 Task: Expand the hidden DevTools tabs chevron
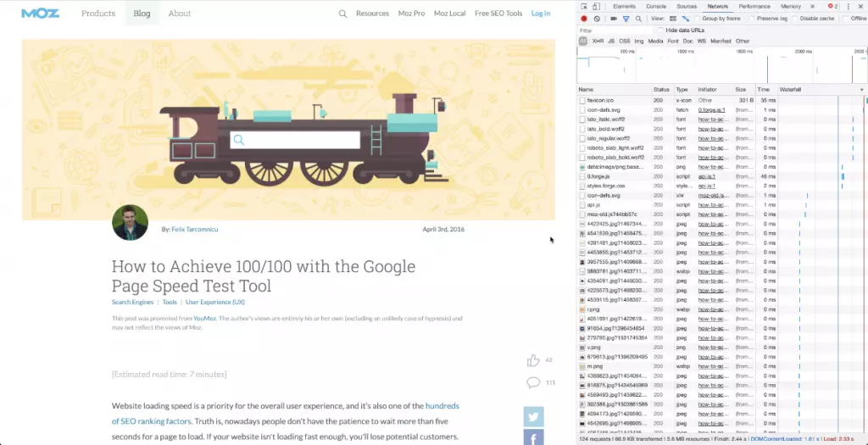click(x=811, y=6)
